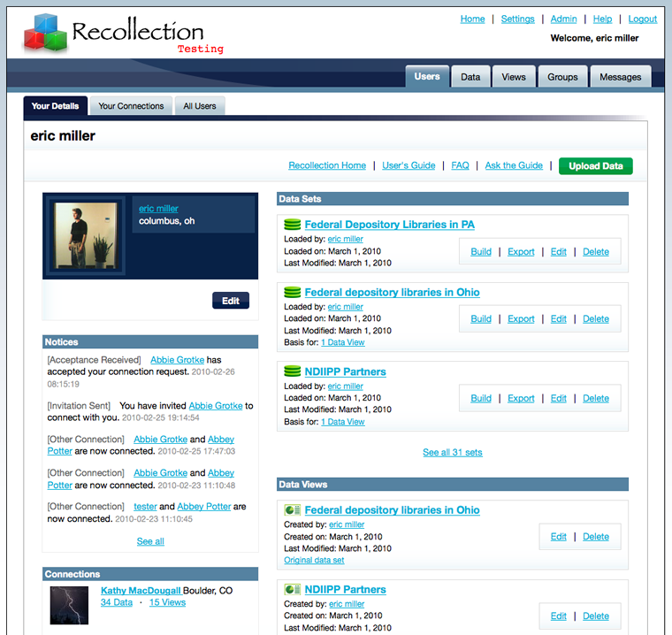Open the Ask the Guide link

514,165
